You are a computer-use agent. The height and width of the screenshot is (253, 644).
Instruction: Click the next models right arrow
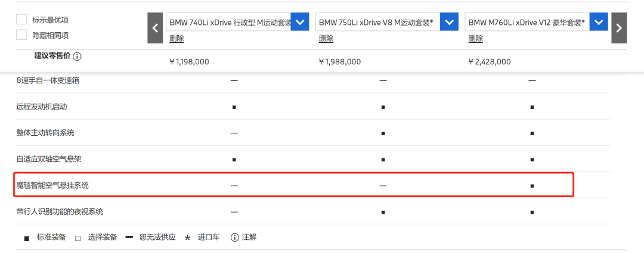[619, 28]
